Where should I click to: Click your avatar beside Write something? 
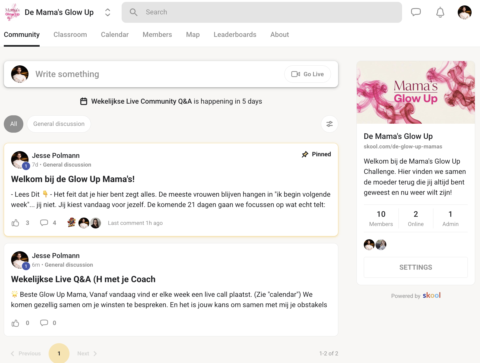pyautogui.click(x=20, y=74)
